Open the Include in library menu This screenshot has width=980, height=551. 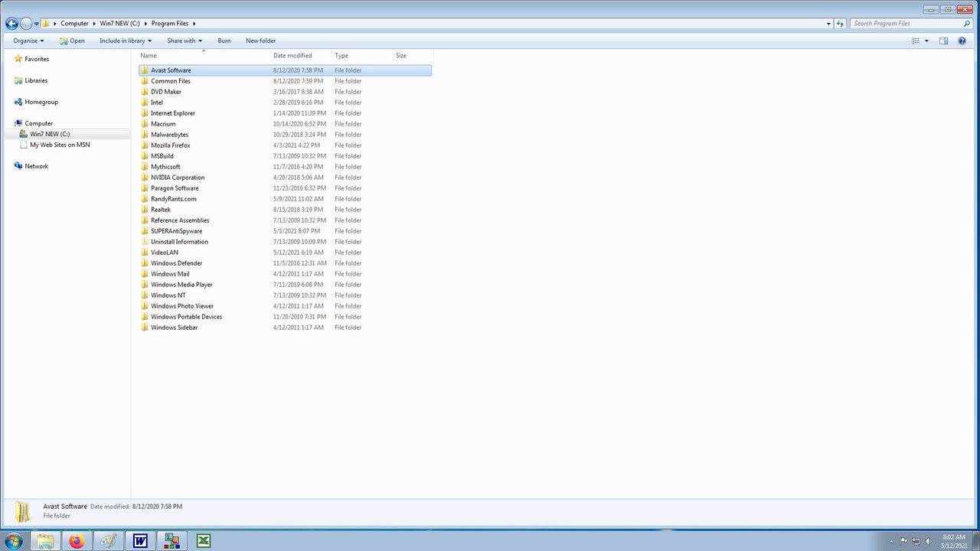point(125,41)
